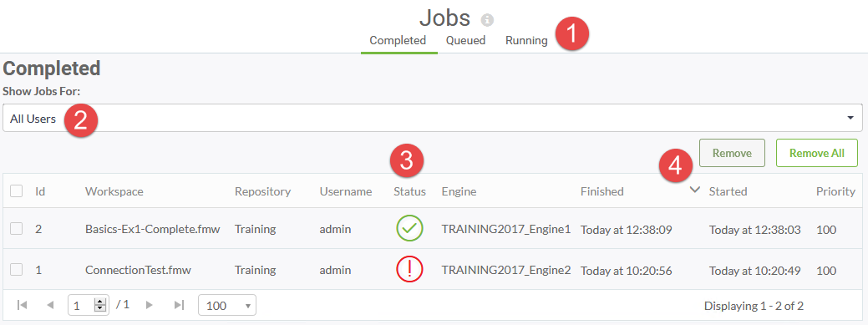Sort by the Status column header
Screen dimensions: 868x325
tap(409, 191)
